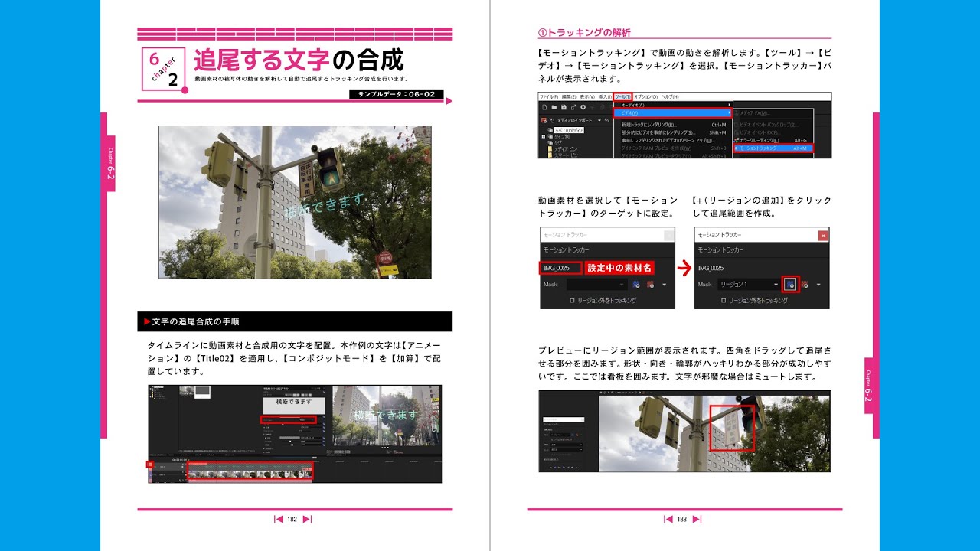Click the サンプルデータ：06-02 label
This screenshot has width=980, height=551.
(x=396, y=95)
